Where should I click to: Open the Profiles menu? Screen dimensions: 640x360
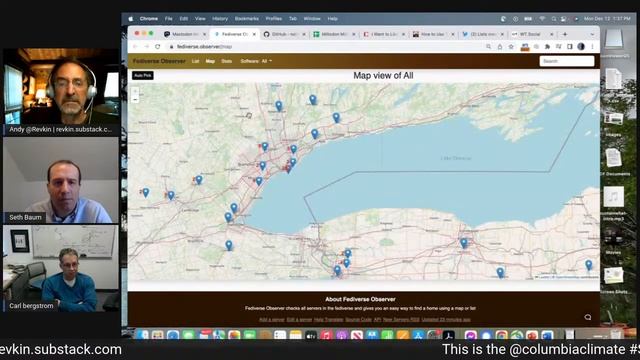point(273,19)
